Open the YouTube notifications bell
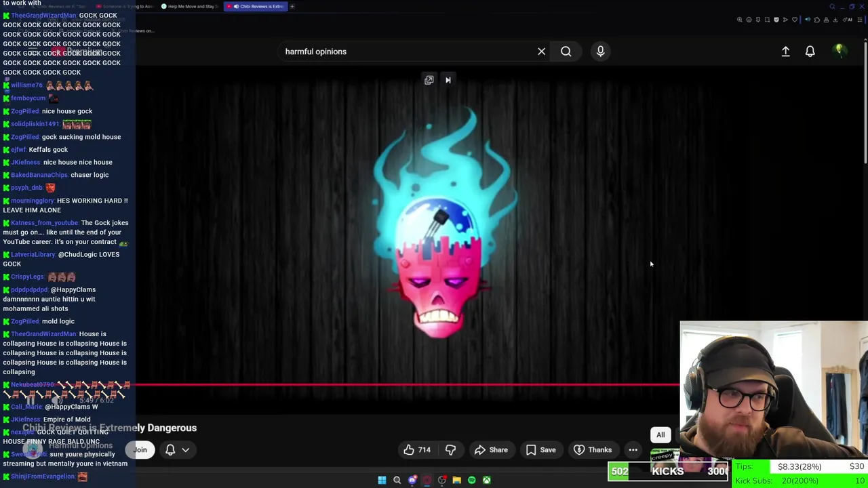The height and width of the screenshot is (488, 868). [x=810, y=52]
